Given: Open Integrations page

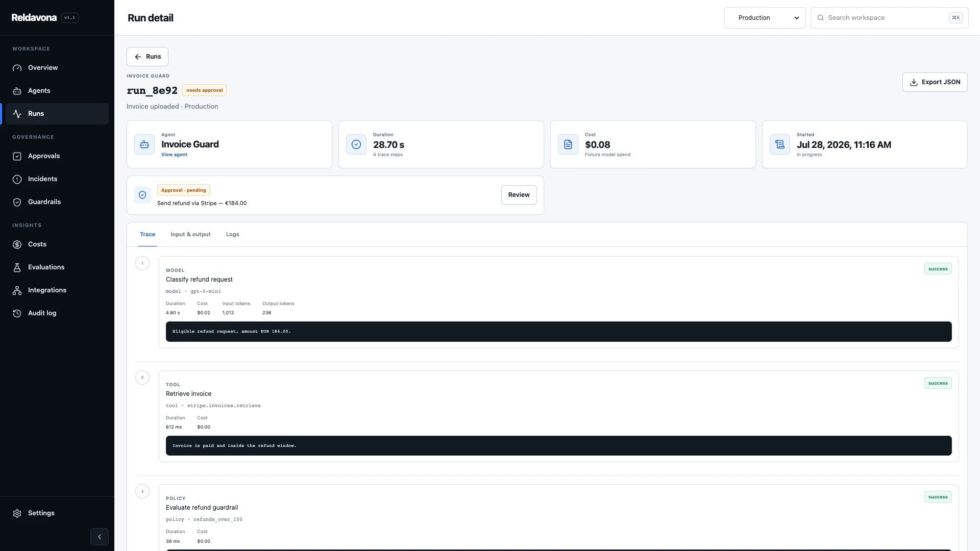Looking at the screenshot, I should click(57, 290).
